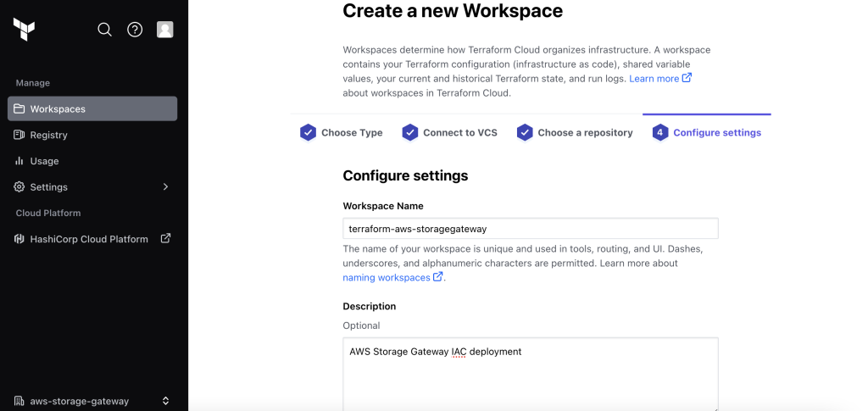Click the Workspace Name field label

click(x=383, y=206)
